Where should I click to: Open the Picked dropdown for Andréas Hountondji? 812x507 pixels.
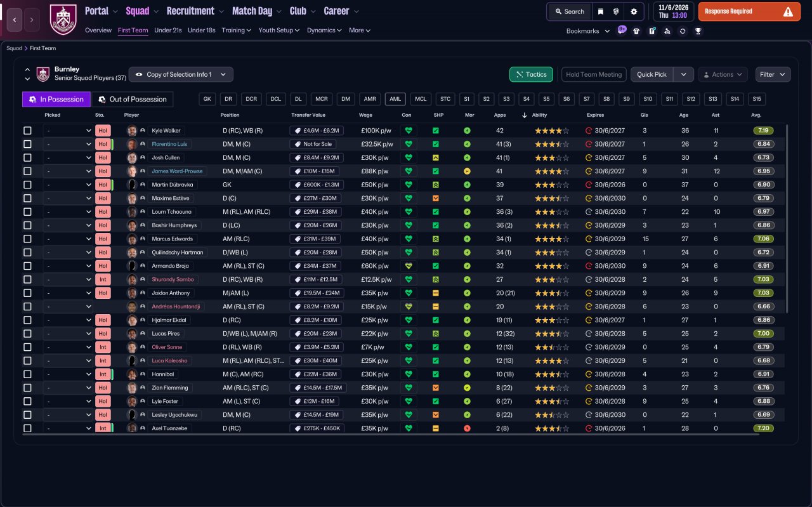[x=68, y=306]
